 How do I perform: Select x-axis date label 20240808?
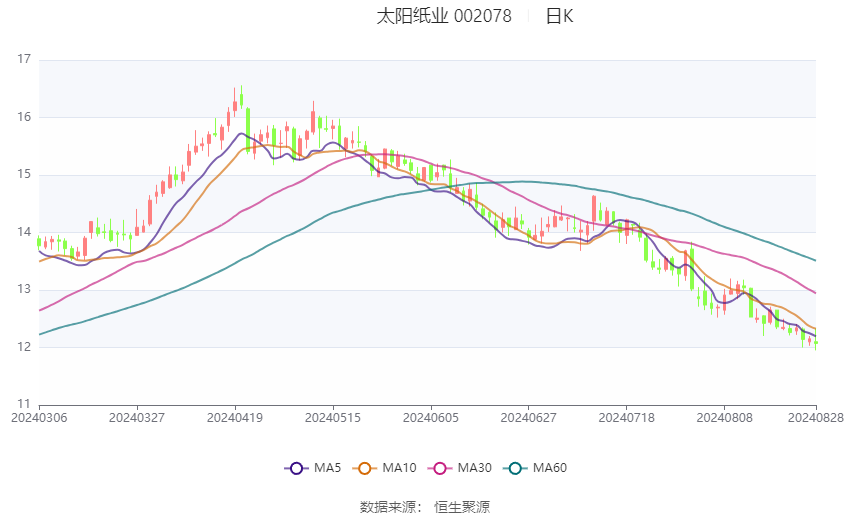[725, 418]
